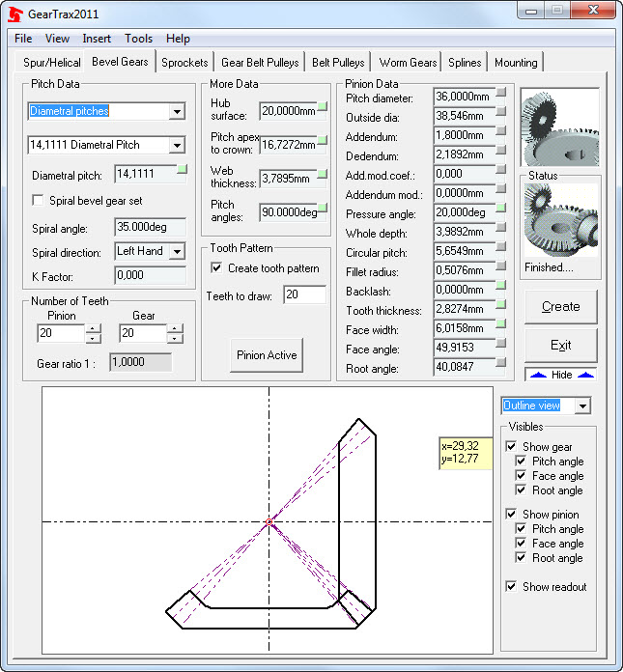623x672 pixels.
Task: Switch to the Gear Belt Pulleys tab
Action: 260,63
